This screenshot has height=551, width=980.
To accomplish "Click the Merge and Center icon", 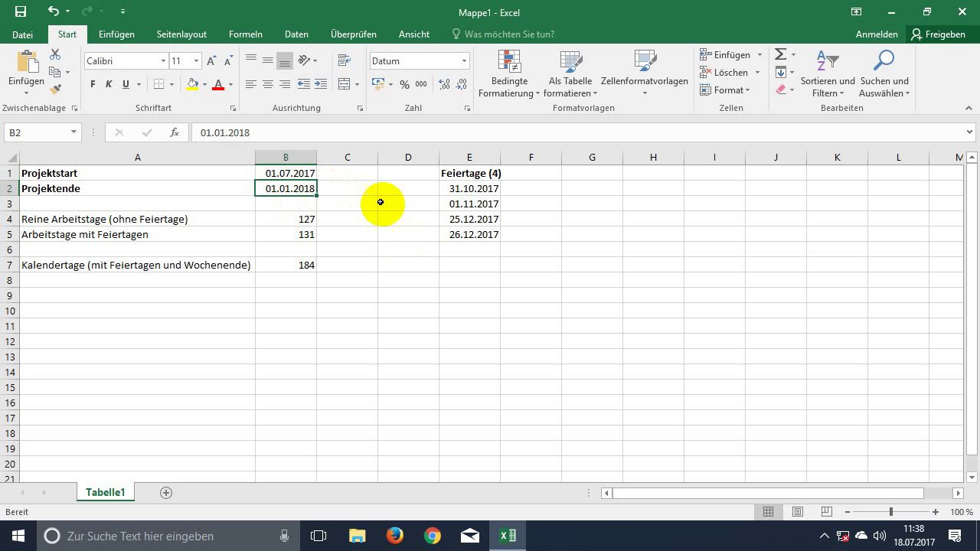I will 345,84.
